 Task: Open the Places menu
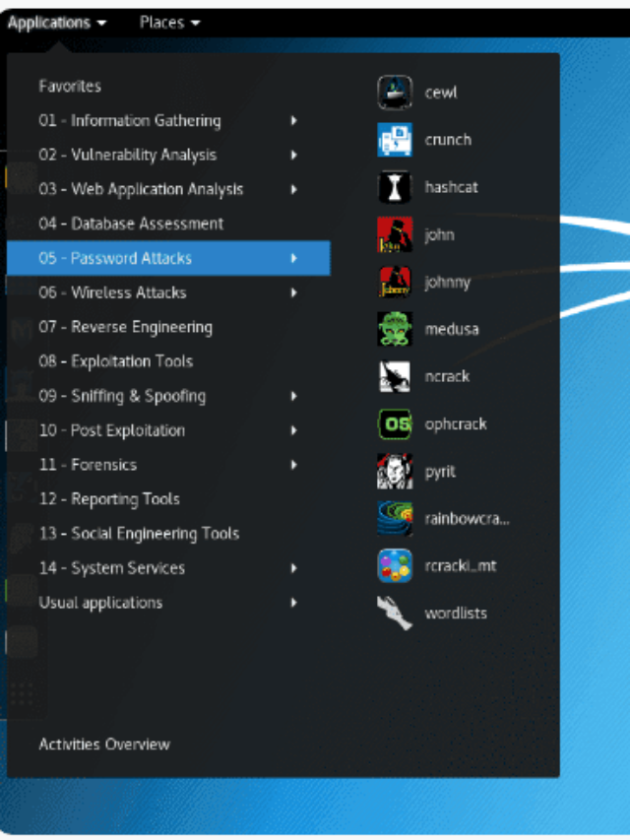pyautogui.click(x=169, y=23)
